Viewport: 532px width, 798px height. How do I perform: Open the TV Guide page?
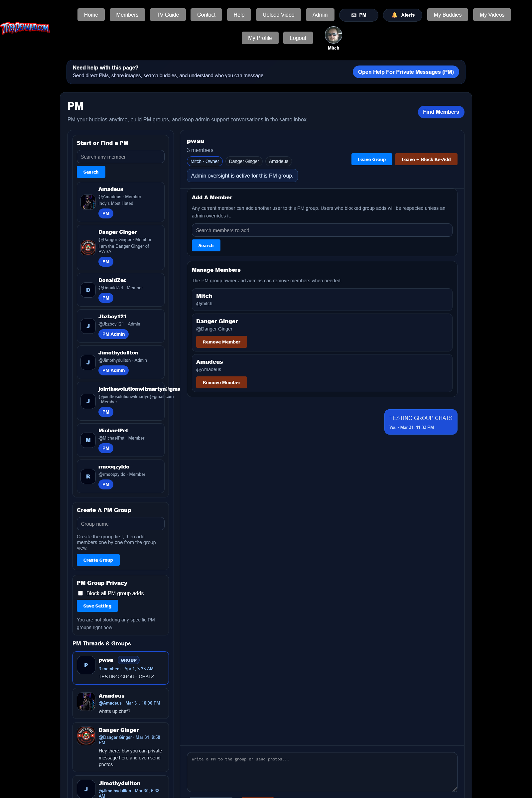click(x=167, y=15)
